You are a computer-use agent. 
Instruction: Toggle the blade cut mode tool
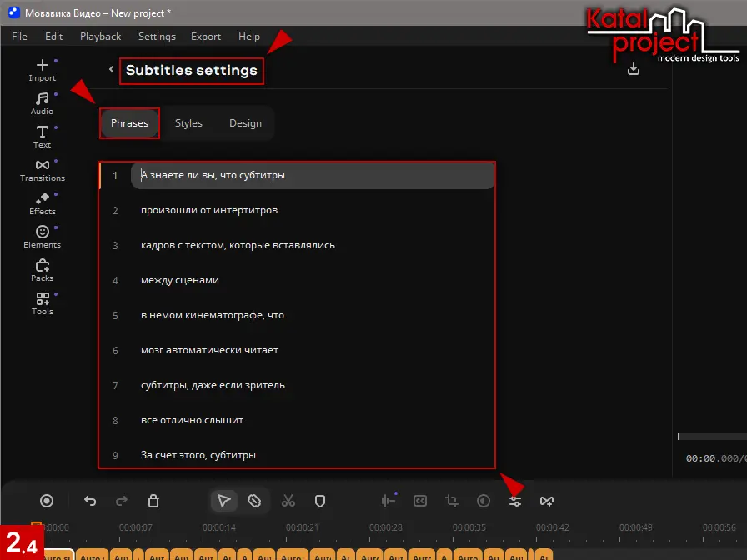click(255, 501)
